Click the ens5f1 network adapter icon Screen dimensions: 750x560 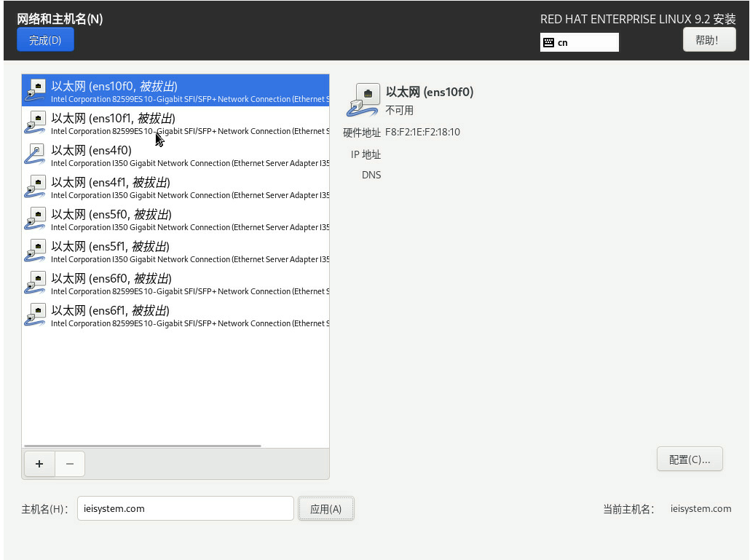(36, 251)
